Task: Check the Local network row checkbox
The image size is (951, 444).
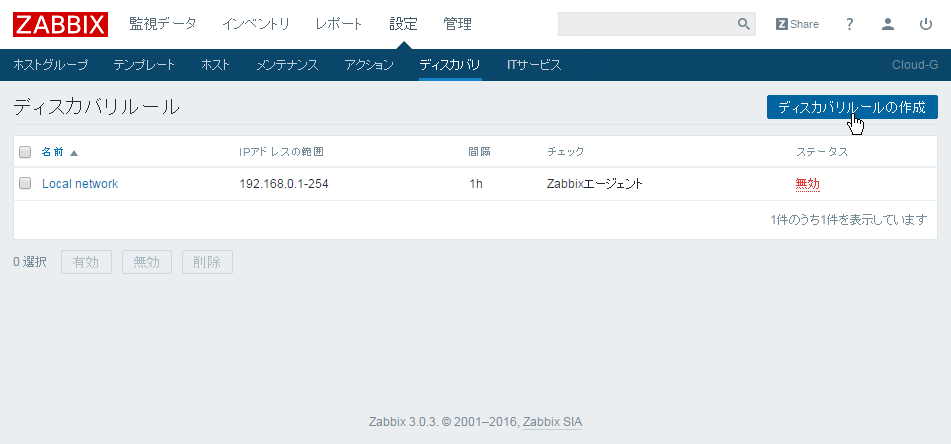Action: (25, 183)
